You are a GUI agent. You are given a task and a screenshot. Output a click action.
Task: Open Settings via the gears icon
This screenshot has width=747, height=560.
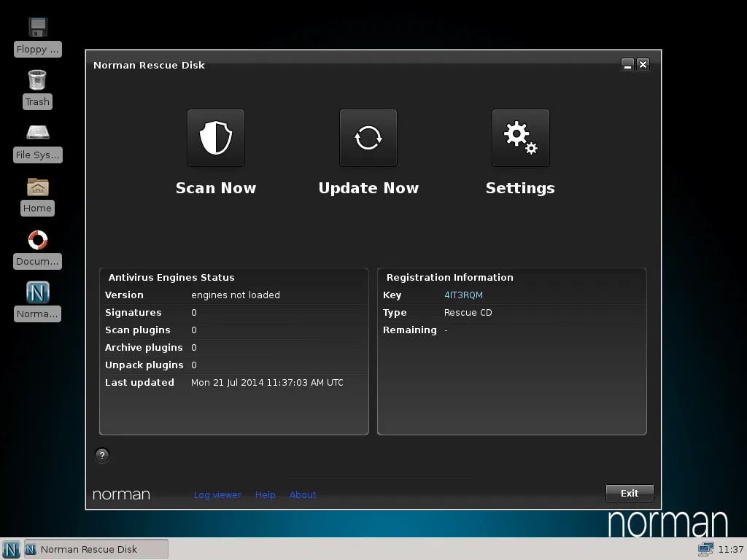click(x=521, y=138)
